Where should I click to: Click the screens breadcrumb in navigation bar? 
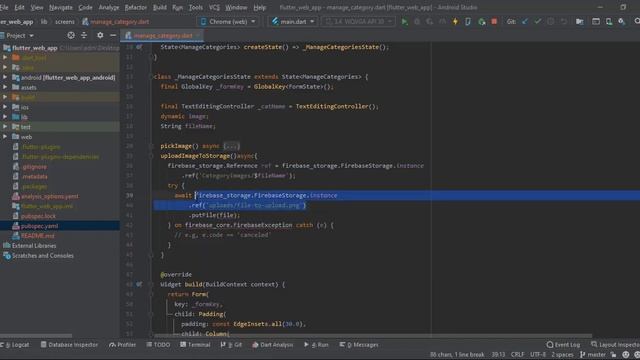coord(64,22)
